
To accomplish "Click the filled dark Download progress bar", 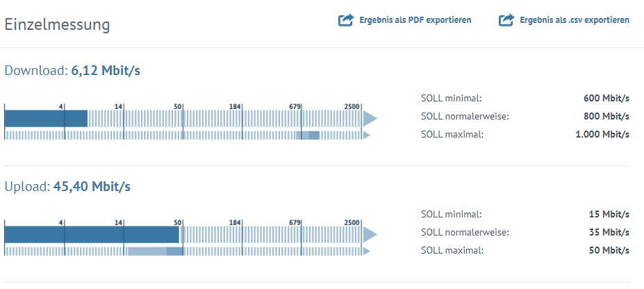I will 46,118.
